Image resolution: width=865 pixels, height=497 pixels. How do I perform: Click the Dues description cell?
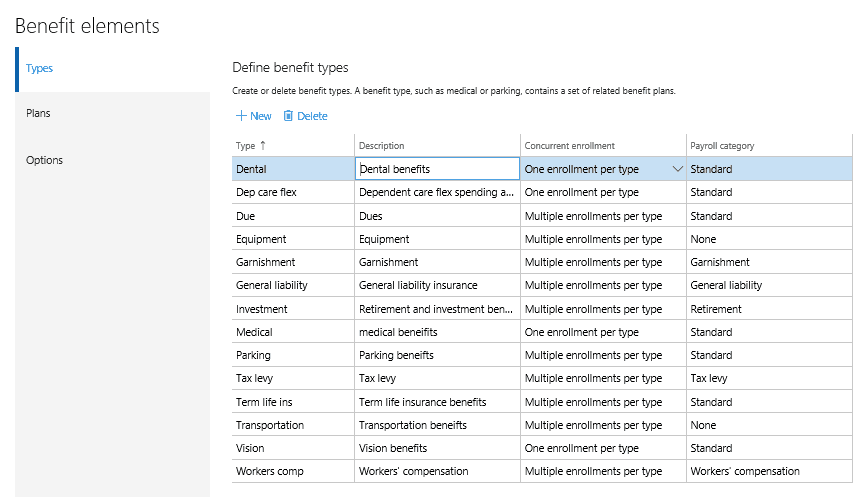[437, 216]
